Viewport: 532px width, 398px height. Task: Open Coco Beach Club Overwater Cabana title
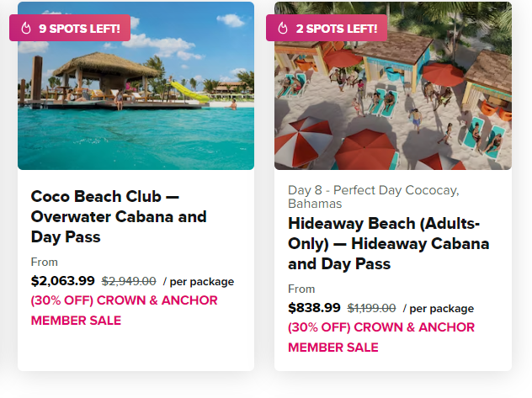click(x=119, y=216)
